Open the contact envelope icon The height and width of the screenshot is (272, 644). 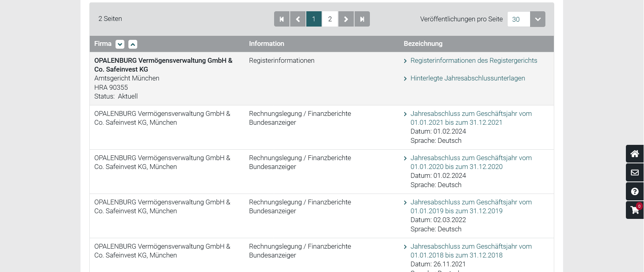(635, 173)
